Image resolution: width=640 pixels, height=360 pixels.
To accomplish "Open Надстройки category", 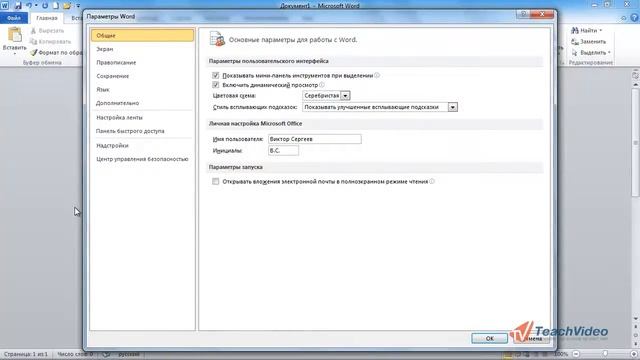I will click(142, 145).
